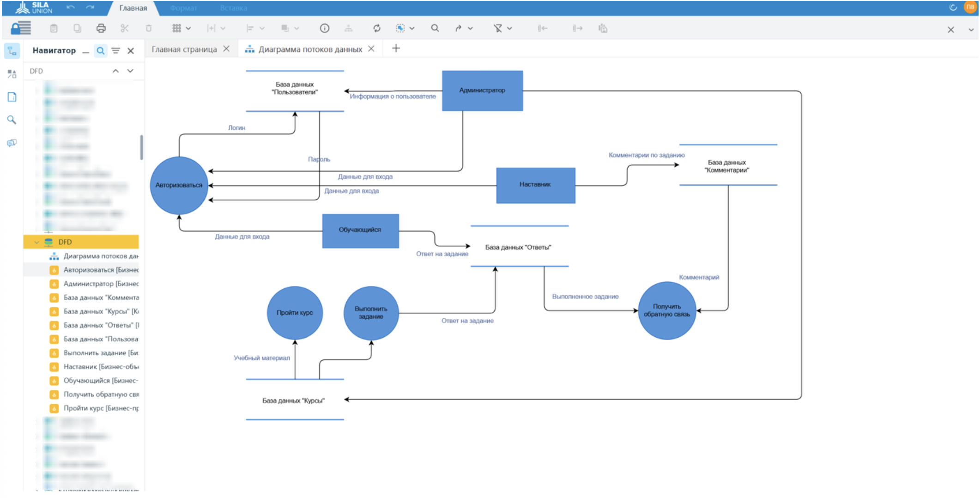Add a new tab with plus button
This screenshot has height=498, width=980.
point(396,49)
